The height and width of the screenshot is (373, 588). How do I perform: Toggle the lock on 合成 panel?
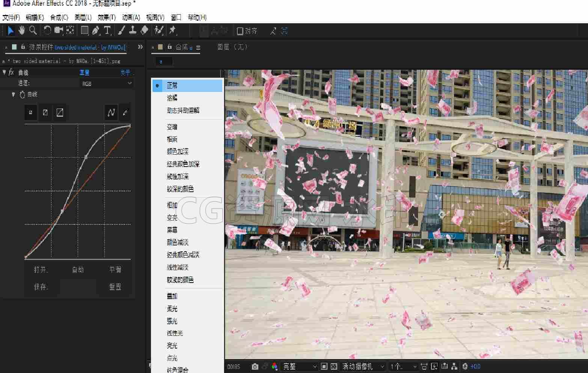tap(170, 47)
